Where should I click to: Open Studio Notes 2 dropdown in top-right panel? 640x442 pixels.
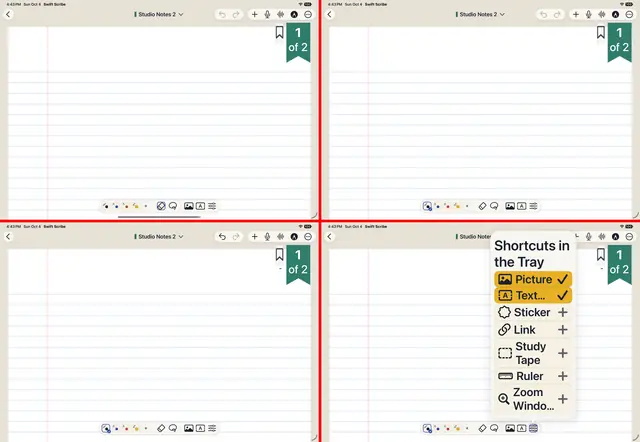click(480, 14)
